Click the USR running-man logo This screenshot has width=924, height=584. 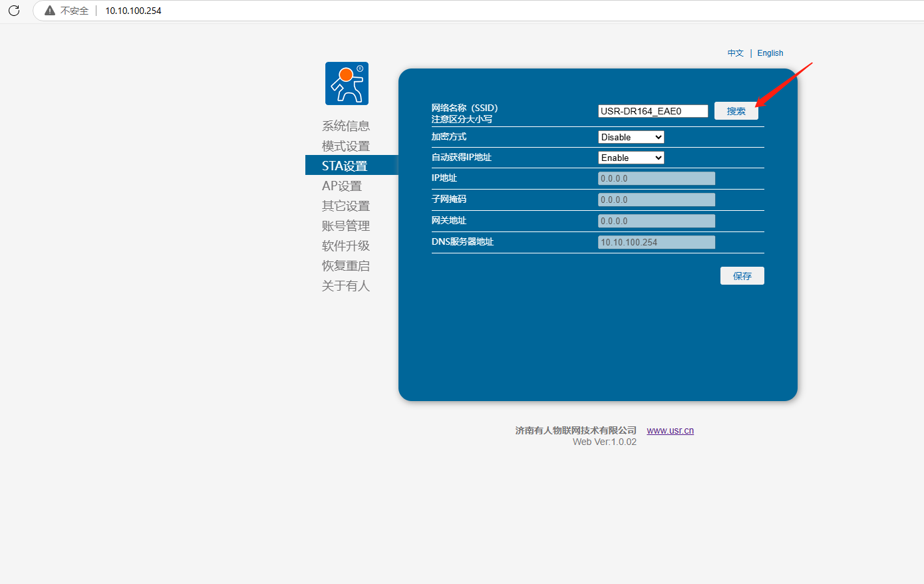(347, 83)
